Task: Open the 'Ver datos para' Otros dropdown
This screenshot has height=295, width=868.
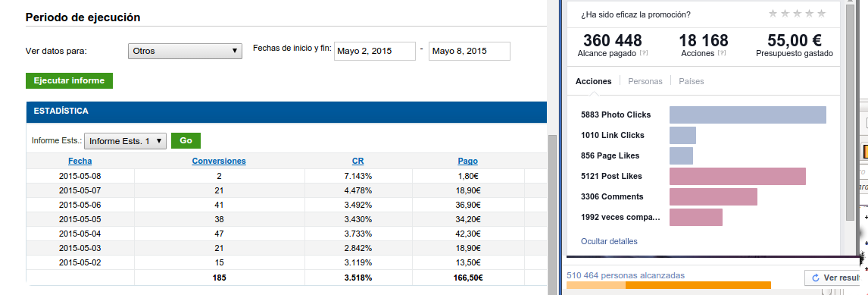Action: tap(185, 51)
